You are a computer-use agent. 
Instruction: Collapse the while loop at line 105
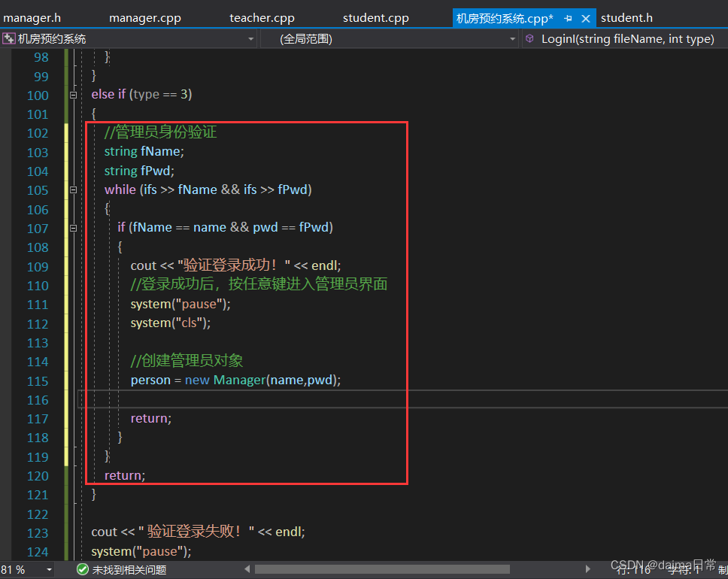[x=74, y=190]
